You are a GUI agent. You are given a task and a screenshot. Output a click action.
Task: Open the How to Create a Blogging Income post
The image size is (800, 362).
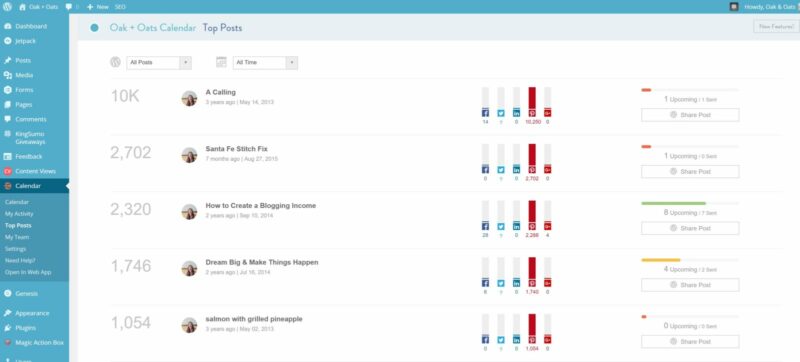tap(261, 205)
